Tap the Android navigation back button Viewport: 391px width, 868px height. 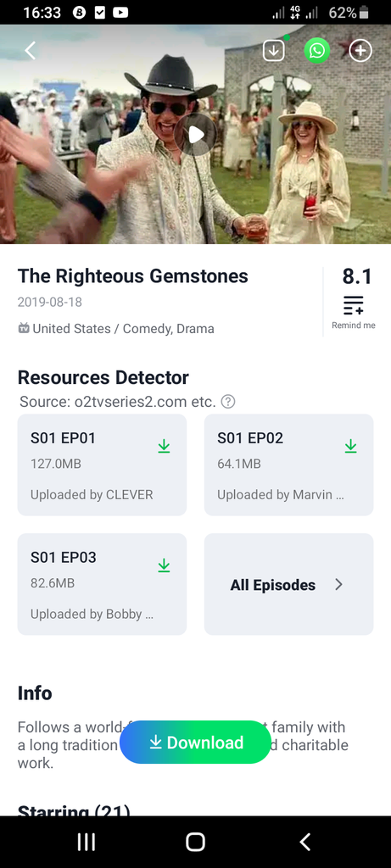pyautogui.click(x=304, y=842)
